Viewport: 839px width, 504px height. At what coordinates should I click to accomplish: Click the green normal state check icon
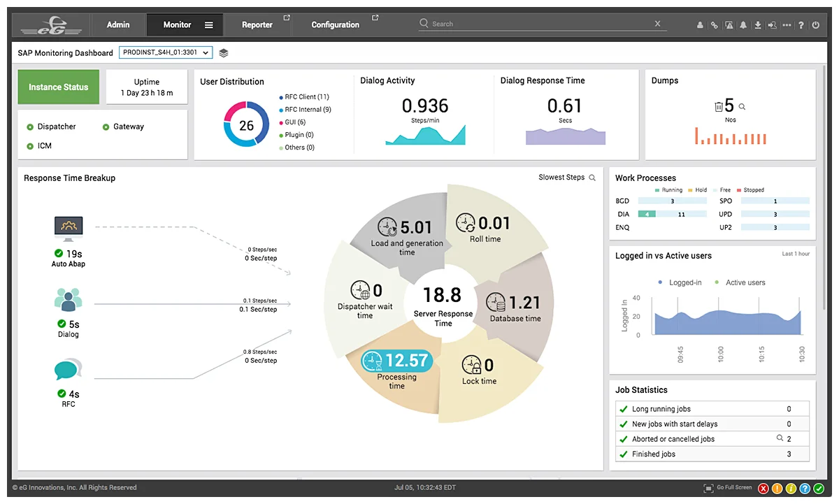[819, 489]
